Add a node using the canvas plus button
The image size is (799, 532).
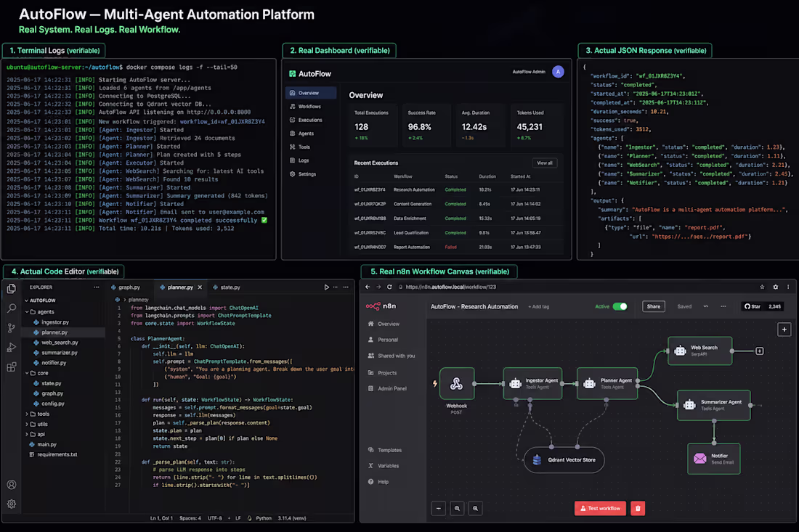[784, 330]
